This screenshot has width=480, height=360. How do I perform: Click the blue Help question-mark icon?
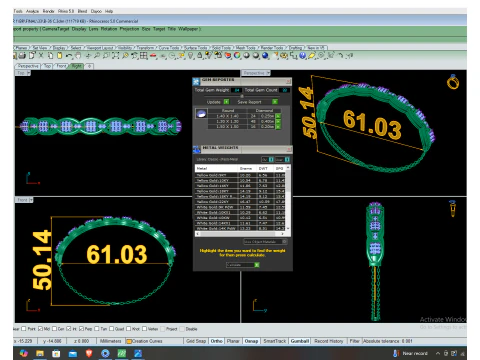click(x=303, y=56)
